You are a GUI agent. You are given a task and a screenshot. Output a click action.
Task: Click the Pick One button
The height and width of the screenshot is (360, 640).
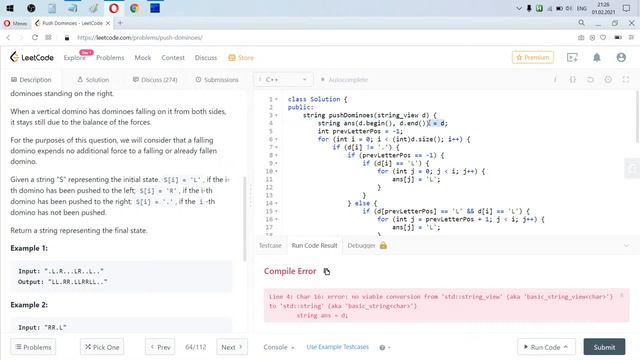coord(102,347)
